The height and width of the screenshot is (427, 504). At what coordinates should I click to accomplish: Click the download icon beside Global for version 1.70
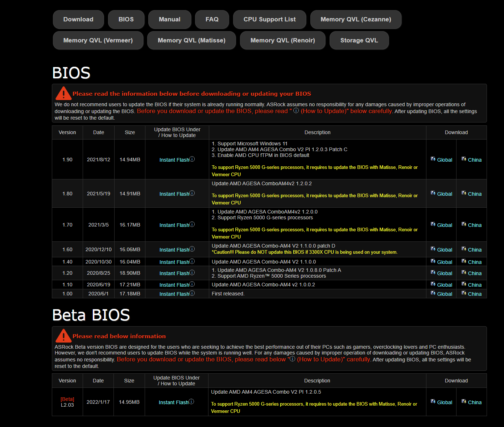click(x=433, y=224)
